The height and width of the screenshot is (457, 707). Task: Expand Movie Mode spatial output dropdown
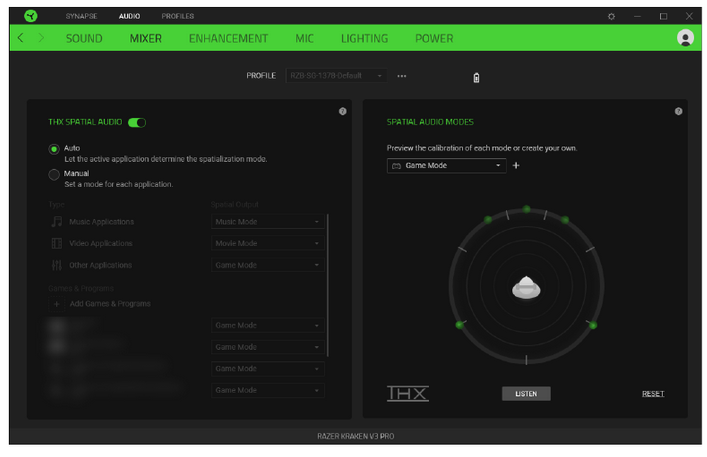click(x=267, y=243)
